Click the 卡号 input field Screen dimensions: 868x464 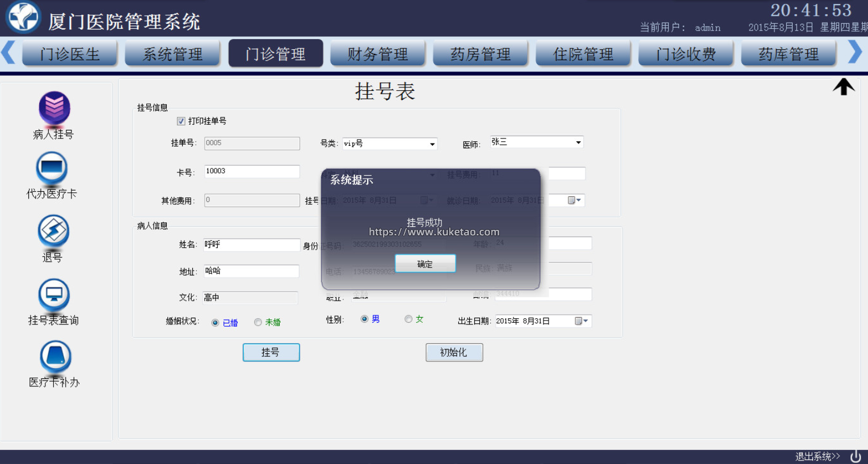pos(251,171)
